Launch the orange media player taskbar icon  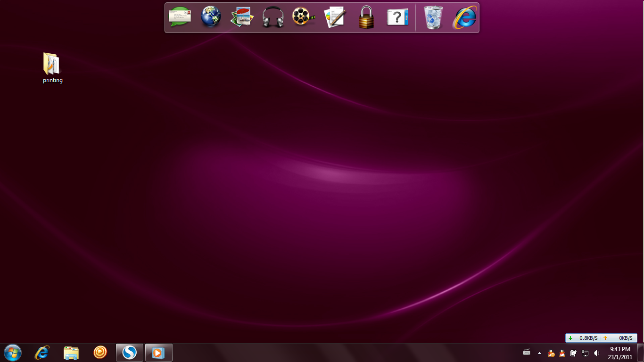tap(100, 352)
